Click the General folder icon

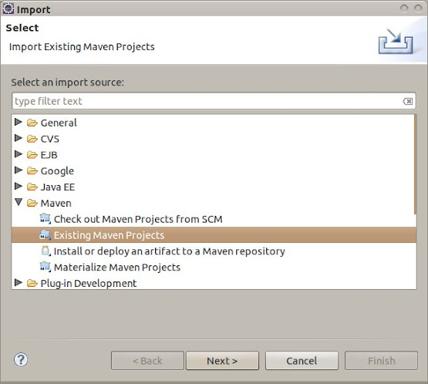point(32,123)
